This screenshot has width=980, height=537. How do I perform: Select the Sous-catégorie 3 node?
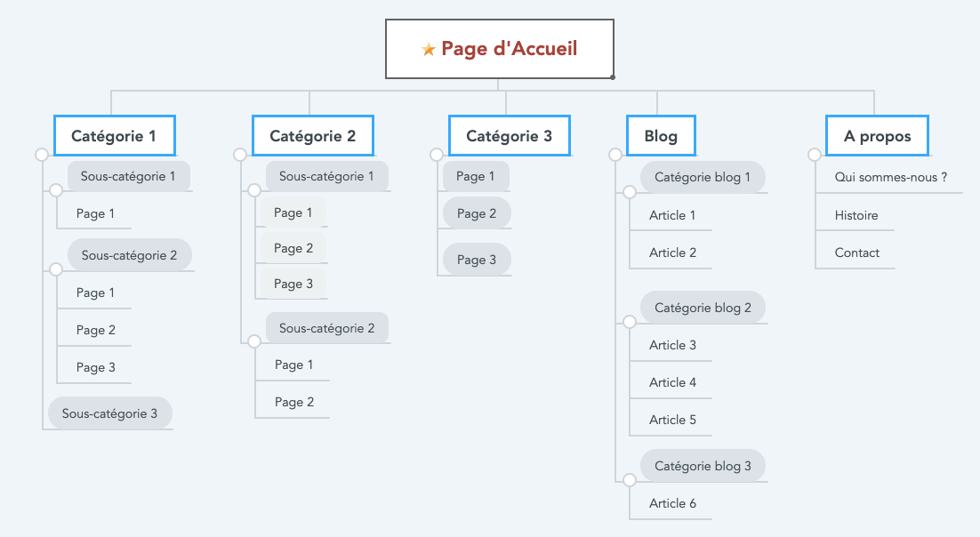pyautogui.click(x=110, y=413)
